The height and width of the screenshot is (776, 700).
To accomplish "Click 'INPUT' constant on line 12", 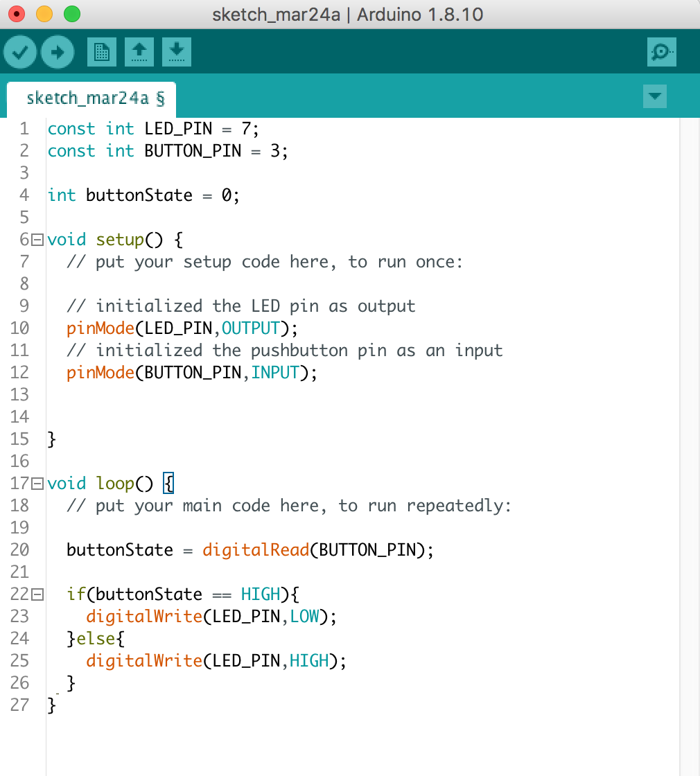I will (x=275, y=373).
